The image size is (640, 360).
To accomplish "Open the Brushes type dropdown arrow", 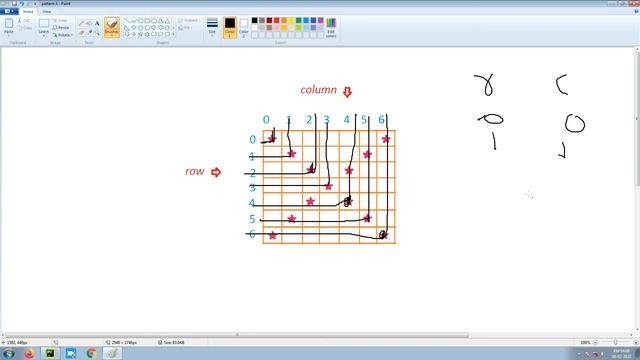I will click(x=112, y=36).
